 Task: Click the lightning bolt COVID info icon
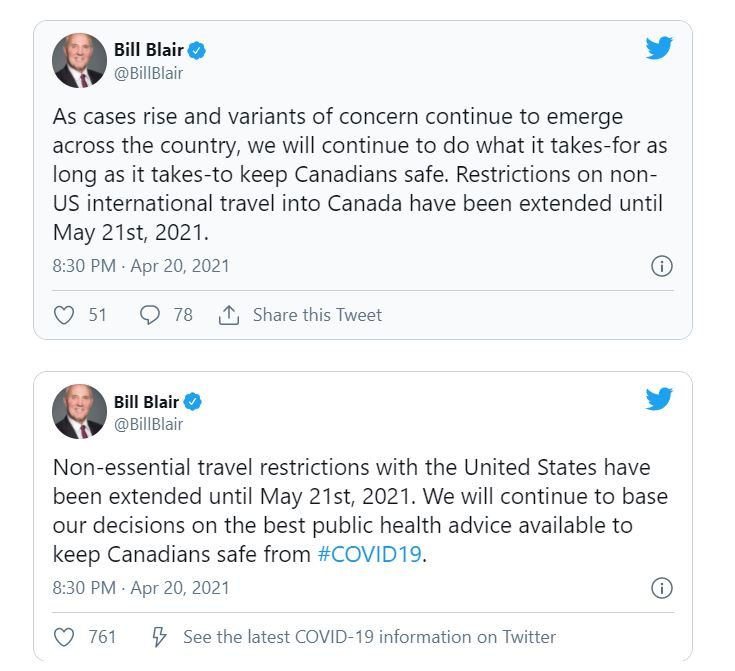[x=159, y=637]
